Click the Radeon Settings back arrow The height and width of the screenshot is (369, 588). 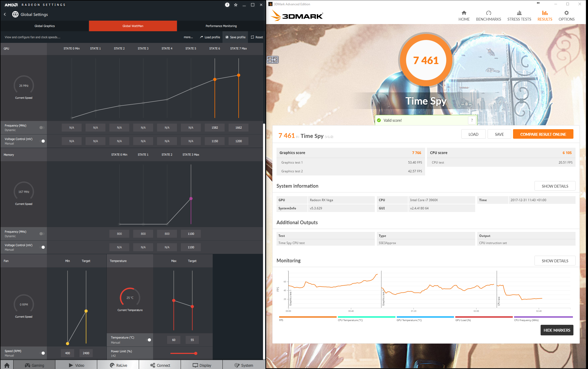5,14
